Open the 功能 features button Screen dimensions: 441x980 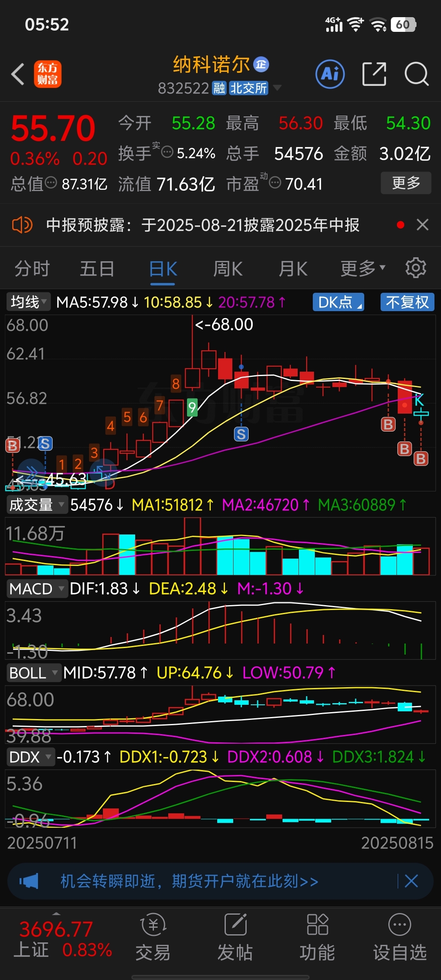pos(317,938)
